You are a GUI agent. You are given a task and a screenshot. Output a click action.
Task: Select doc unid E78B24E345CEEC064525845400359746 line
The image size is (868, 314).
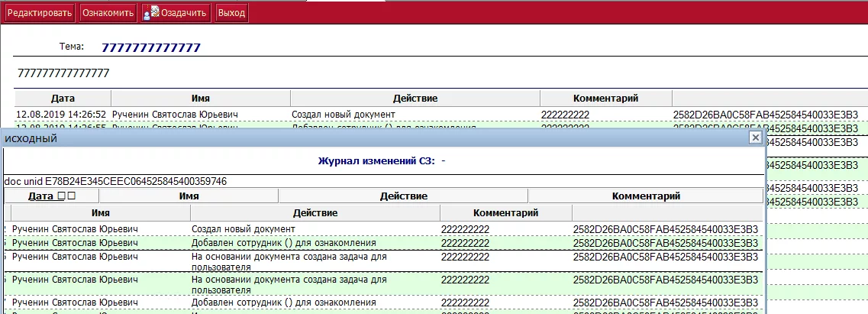(115, 181)
